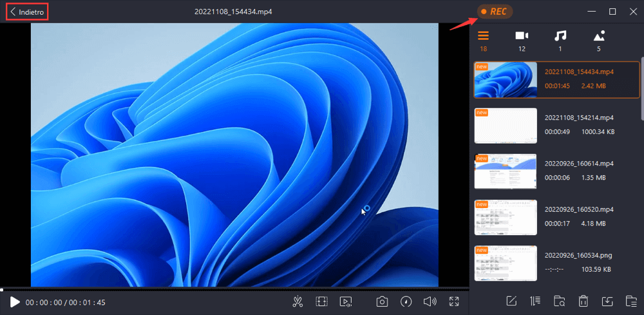Open the output folder icon

[x=631, y=301]
